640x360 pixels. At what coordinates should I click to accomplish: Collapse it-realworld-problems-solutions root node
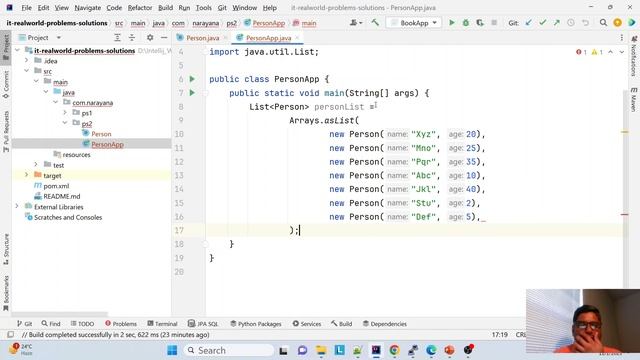click(x=18, y=50)
